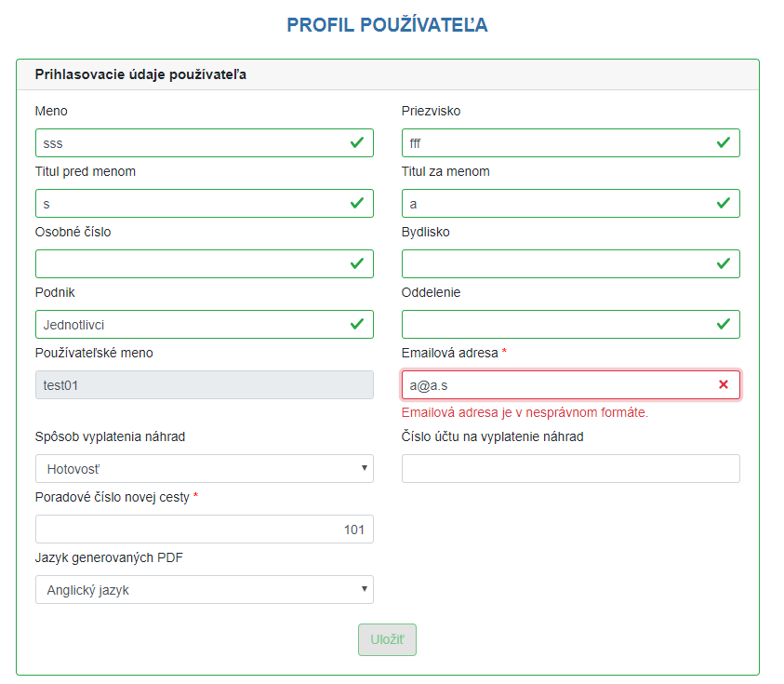Screen dimensions: 784x684
Task: Click green checkmark in Meno field
Action: coord(357,143)
